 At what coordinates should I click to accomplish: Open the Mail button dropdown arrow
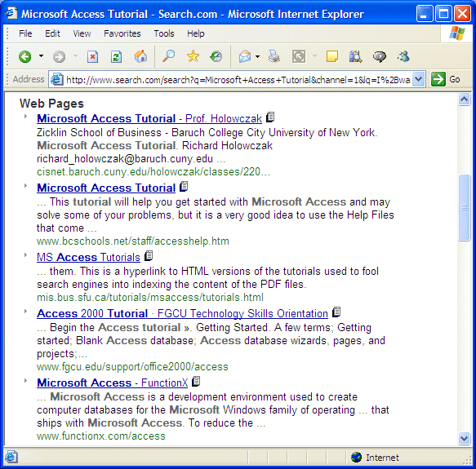pyautogui.click(x=257, y=56)
